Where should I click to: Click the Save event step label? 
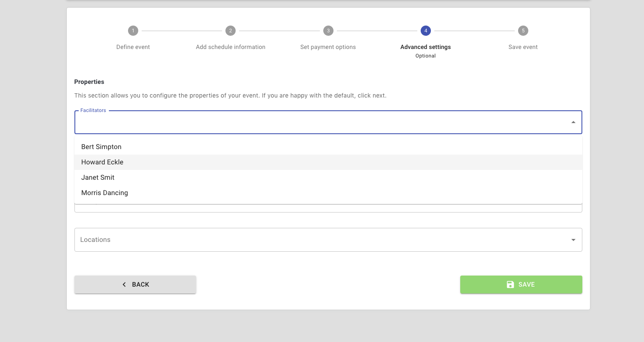coord(523,47)
